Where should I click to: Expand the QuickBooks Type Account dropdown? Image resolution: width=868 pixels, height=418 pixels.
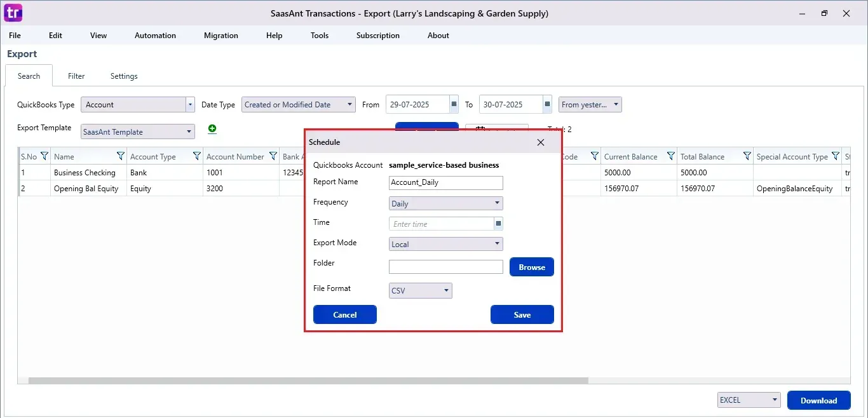pos(190,105)
